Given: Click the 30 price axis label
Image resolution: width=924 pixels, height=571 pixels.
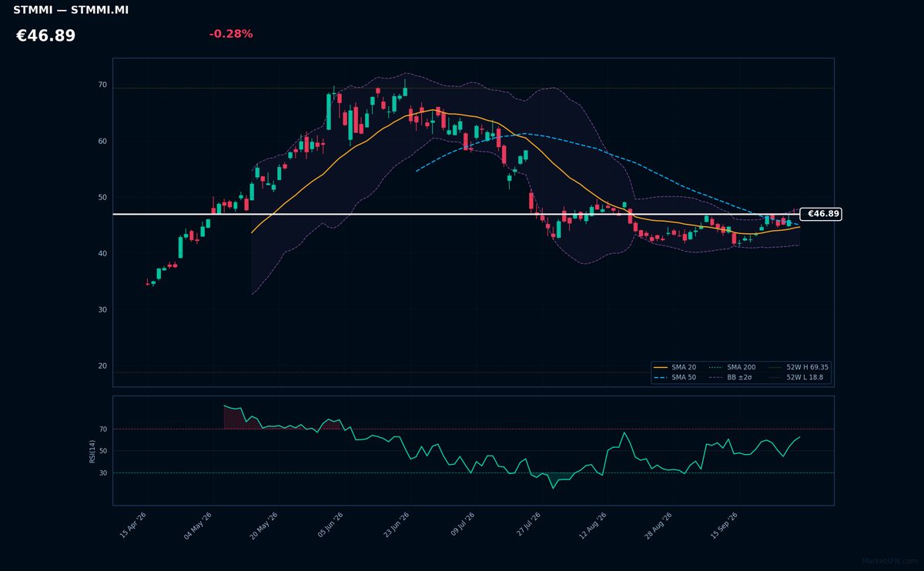Looking at the screenshot, I should pyautogui.click(x=102, y=310).
